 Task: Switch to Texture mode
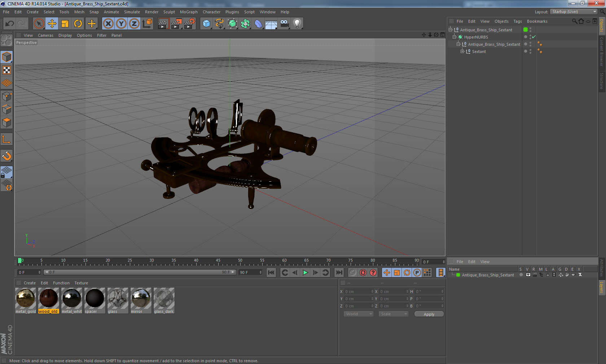(7, 70)
